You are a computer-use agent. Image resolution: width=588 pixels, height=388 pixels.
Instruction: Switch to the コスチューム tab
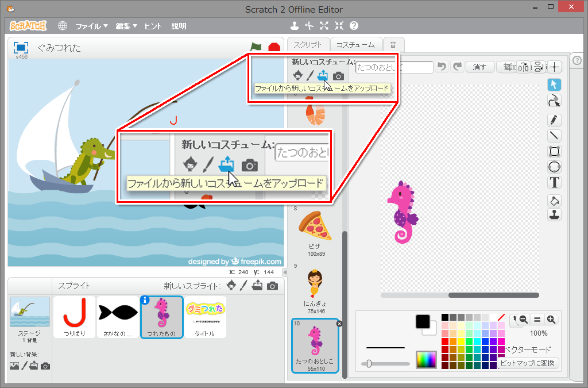click(355, 45)
